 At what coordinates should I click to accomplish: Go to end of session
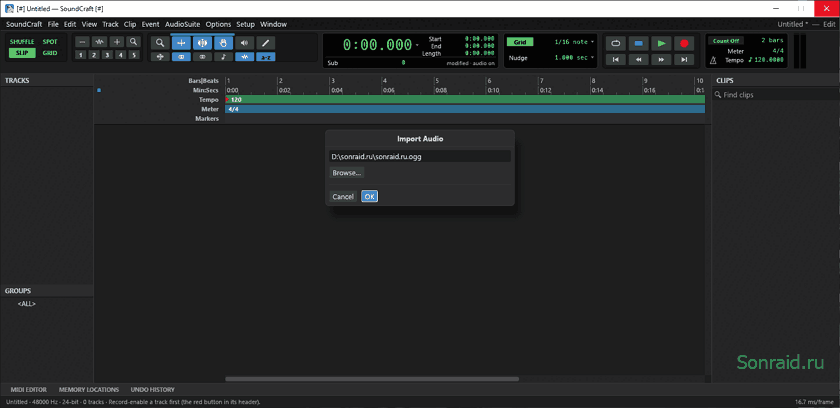[x=684, y=60]
